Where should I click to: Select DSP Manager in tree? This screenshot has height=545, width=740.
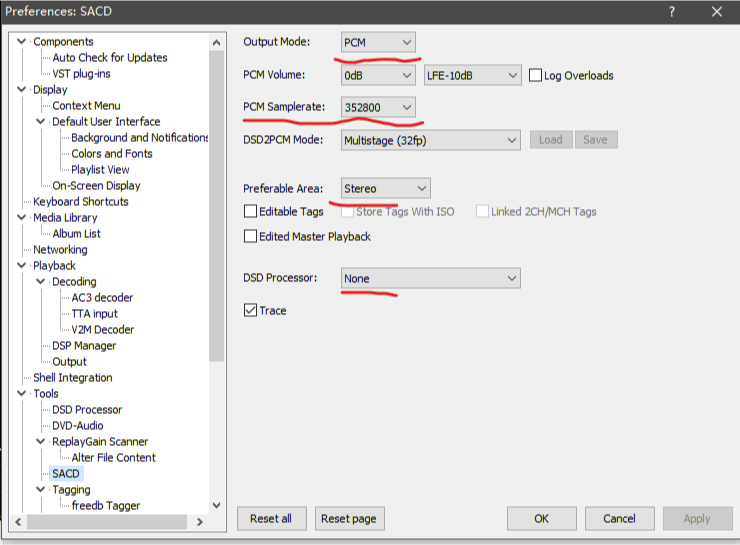[x=84, y=346]
